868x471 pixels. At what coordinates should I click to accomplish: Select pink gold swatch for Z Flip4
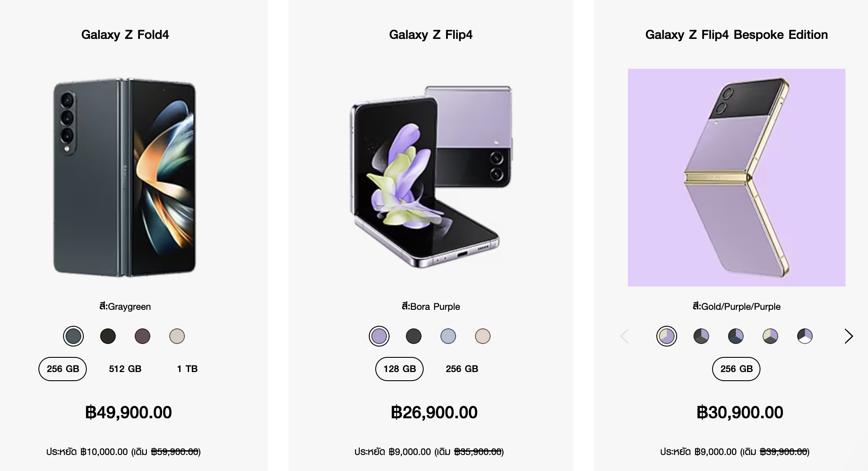[x=483, y=336]
